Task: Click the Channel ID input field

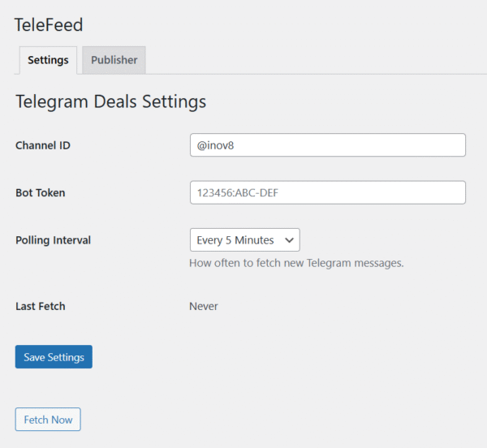Action: (328, 145)
